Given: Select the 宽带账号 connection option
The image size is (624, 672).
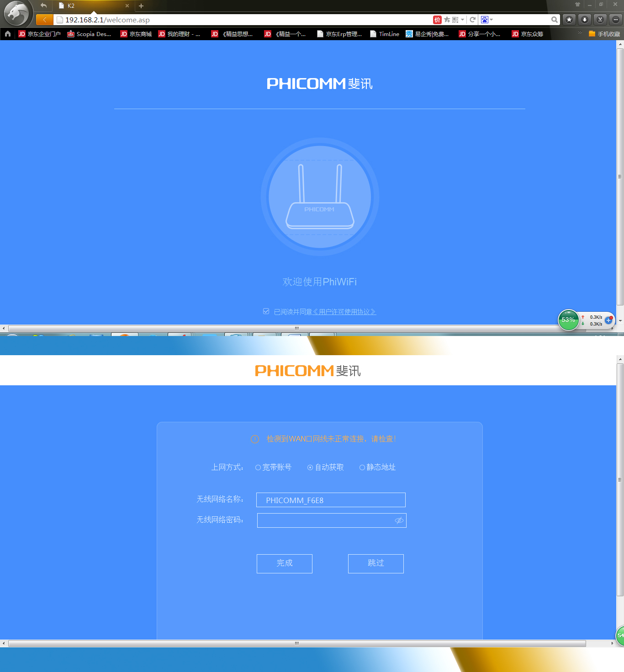Looking at the screenshot, I should point(273,467).
